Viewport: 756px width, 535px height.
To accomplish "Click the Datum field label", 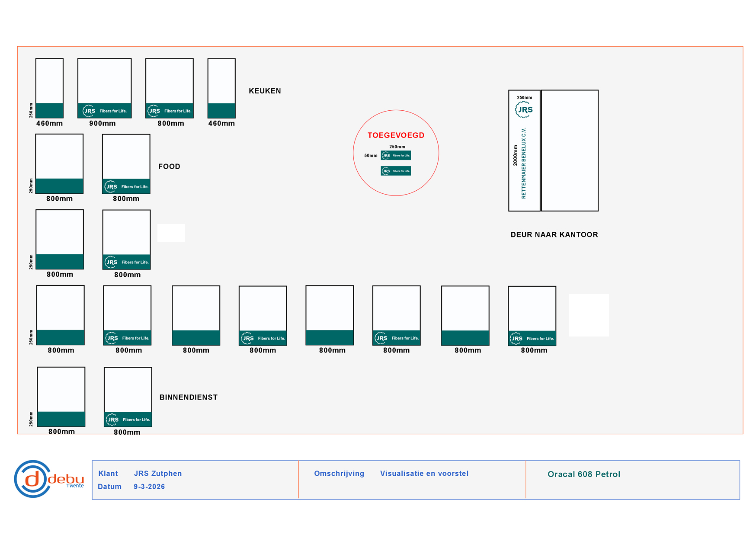I will coord(109,487).
